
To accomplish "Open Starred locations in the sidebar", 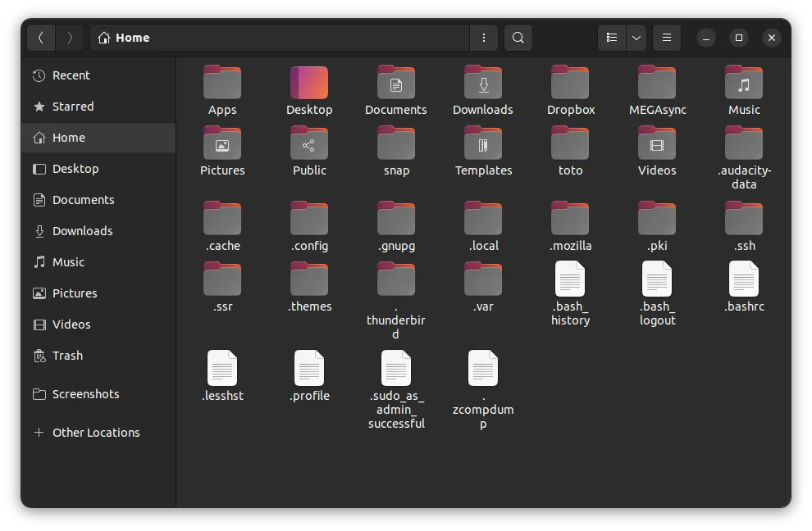I will [x=72, y=106].
